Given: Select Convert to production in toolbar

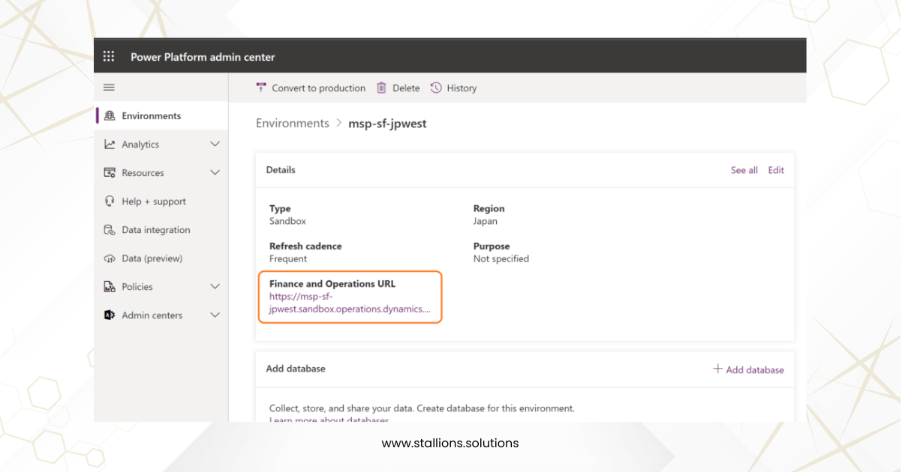Looking at the screenshot, I should point(311,88).
